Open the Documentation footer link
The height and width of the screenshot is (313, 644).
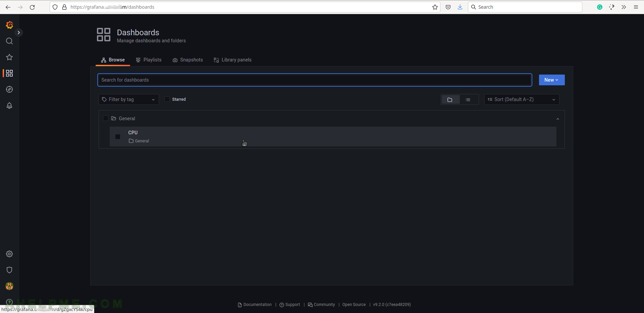pyautogui.click(x=255, y=305)
